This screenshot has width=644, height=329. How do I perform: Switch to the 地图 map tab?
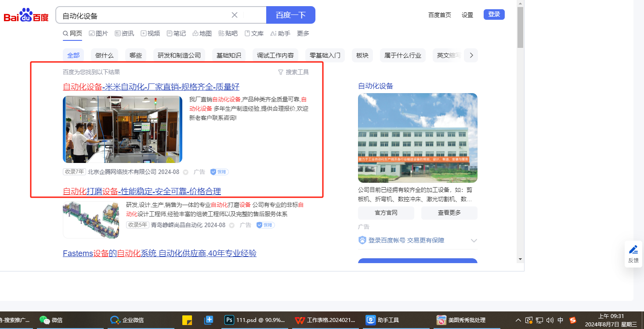202,33
